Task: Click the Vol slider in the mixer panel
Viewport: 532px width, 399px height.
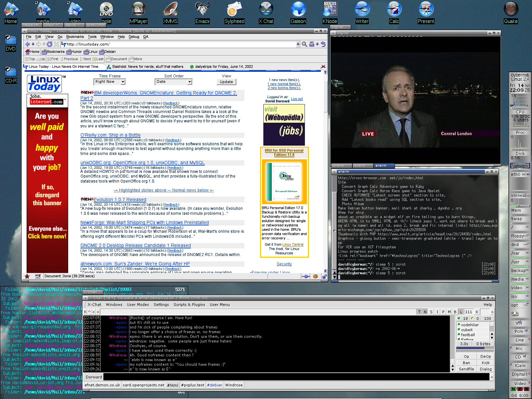Action: point(519,323)
